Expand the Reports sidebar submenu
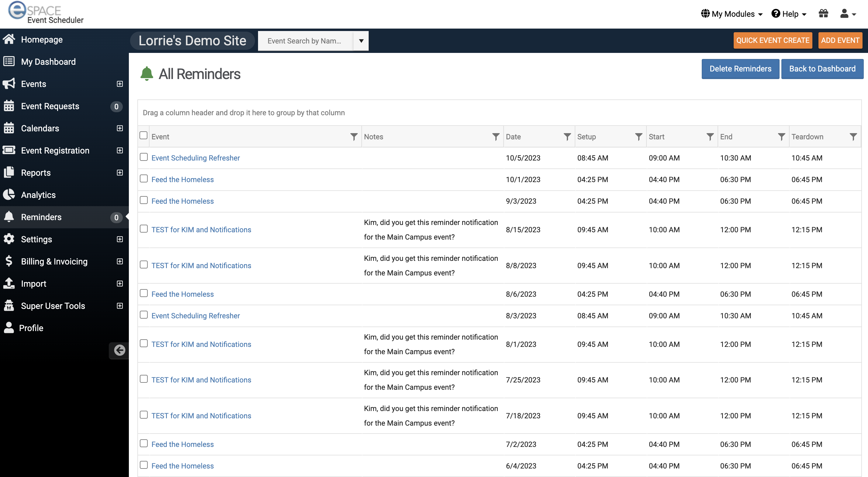Viewport: 868px width, 477px height. [x=120, y=173]
